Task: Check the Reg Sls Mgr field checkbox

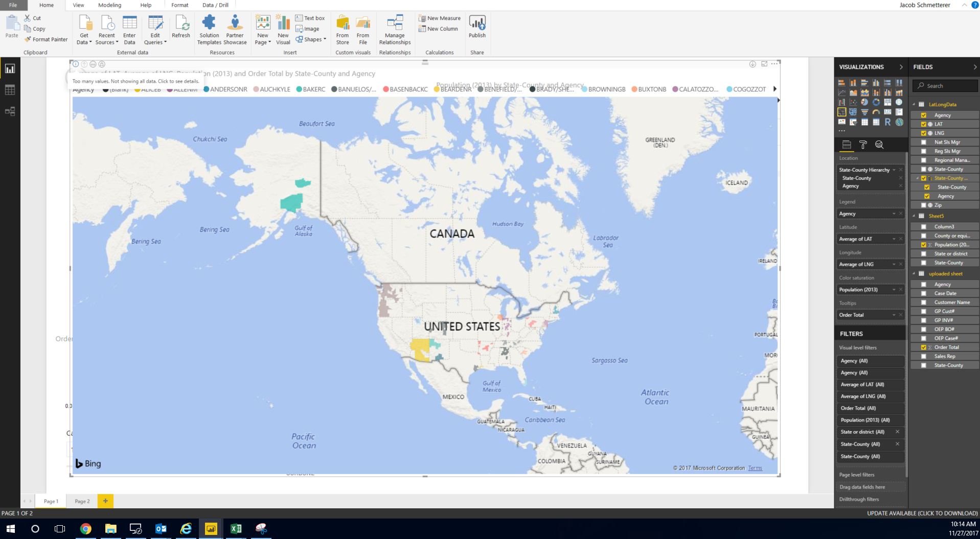Action: pyautogui.click(x=923, y=151)
